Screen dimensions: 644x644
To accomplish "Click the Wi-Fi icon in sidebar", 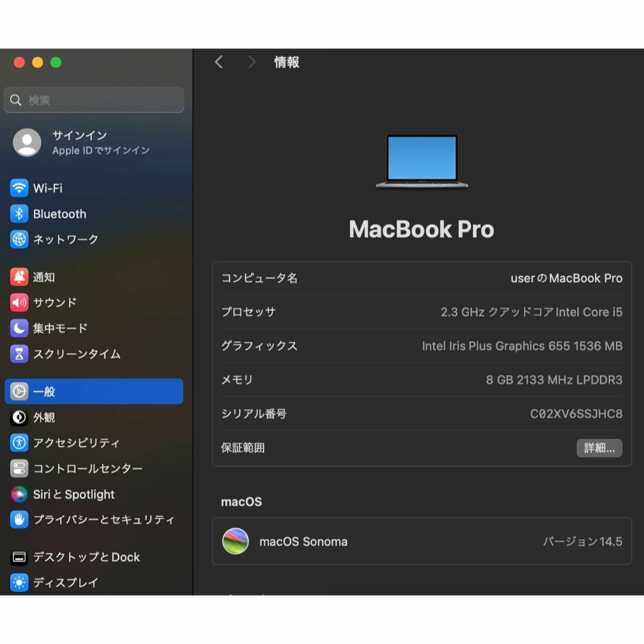I will coord(19,188).
